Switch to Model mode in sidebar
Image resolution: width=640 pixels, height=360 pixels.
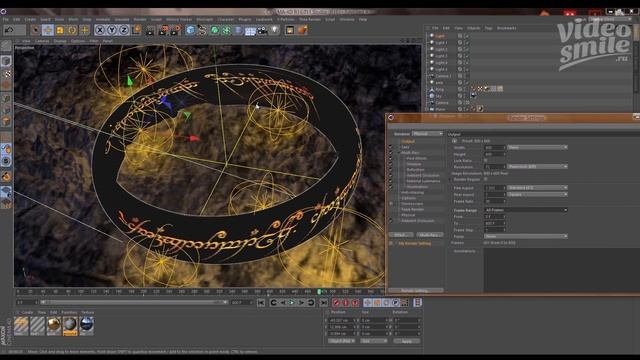(6, 61)
